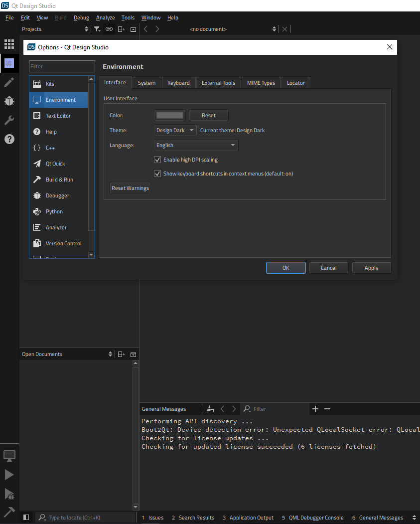Open the Tools menu

pos(128,18)
